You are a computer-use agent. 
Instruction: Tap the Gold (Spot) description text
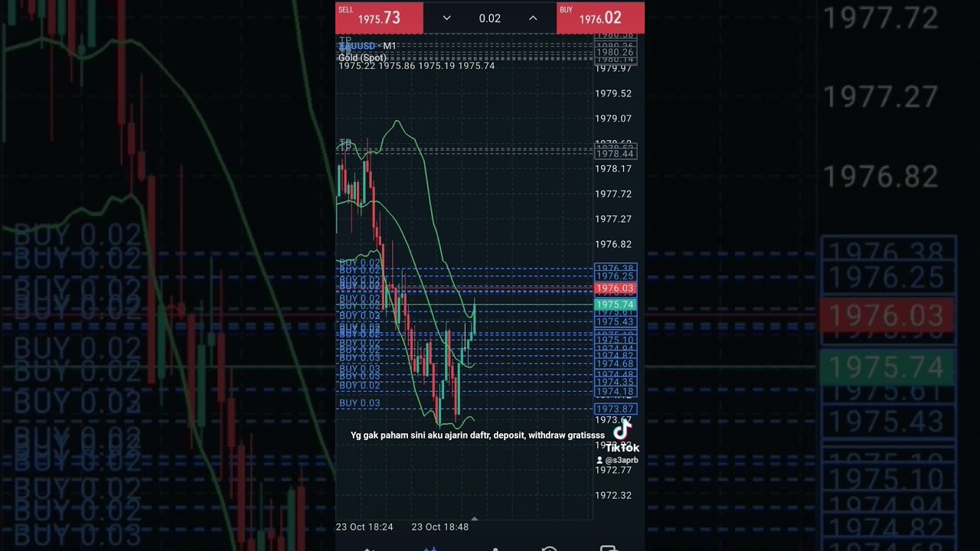tap(362, 57)
